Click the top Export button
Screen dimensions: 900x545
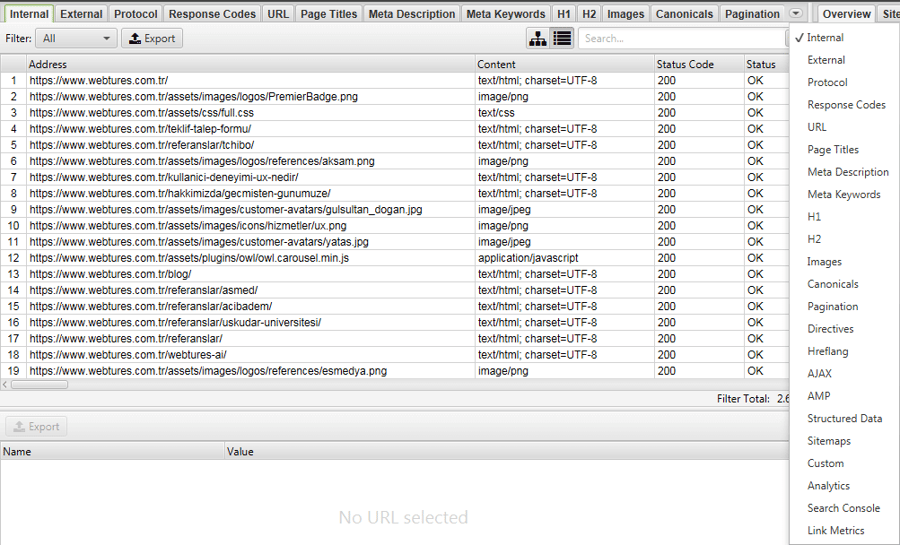(152, 38)
